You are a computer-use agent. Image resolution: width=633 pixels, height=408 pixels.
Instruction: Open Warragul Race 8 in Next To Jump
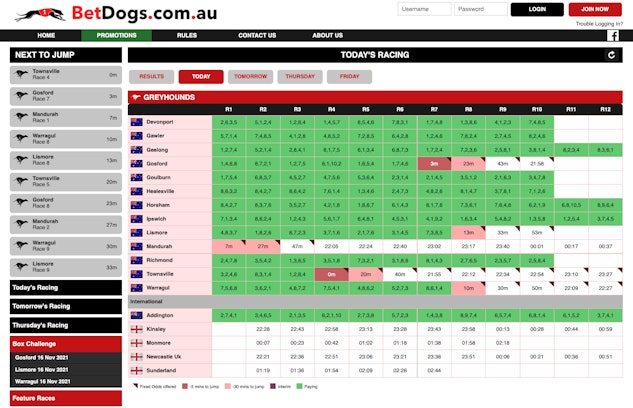[66, 139]
